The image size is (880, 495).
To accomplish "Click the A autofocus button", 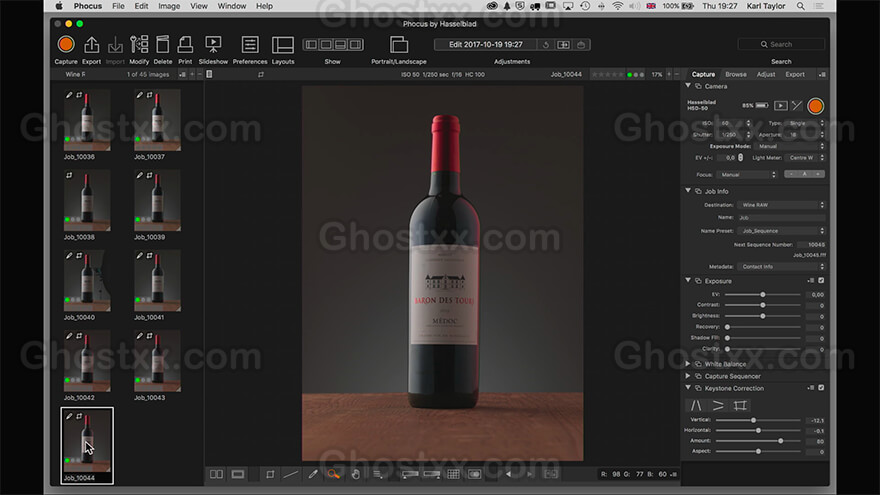I will pyautogui.click(x=804, y=174).
